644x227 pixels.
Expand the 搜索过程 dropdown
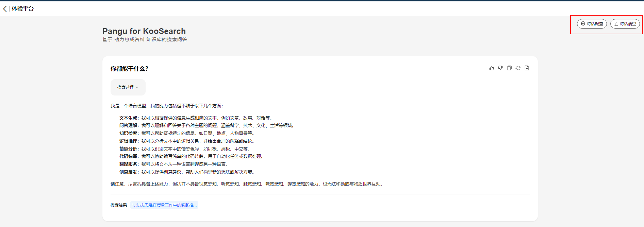[128, 87]
